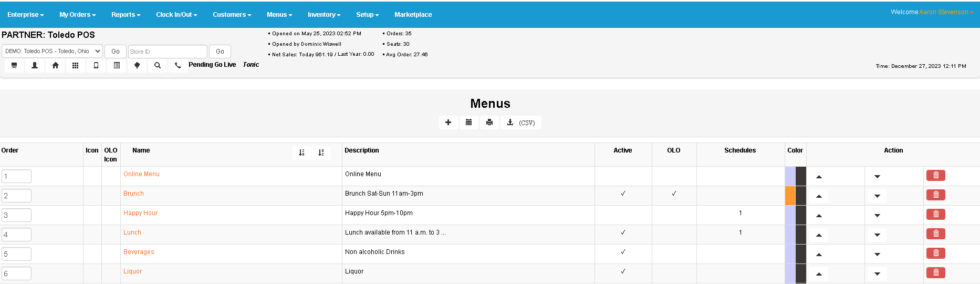Screen dimensions: 980x284
Task: Open the Clock In/Out menu
Action: click(176, 15)
